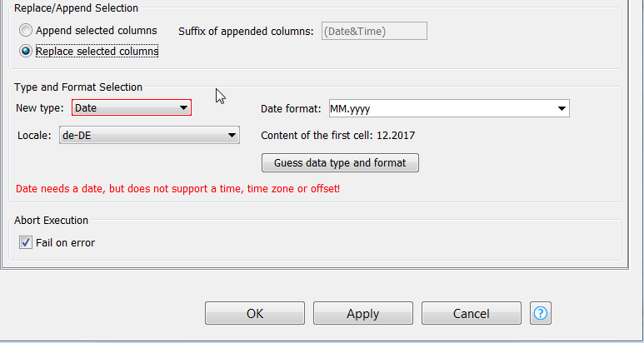Cancel the dialog
This screenshot has width=644, height=343.
(x=471, y=313)
